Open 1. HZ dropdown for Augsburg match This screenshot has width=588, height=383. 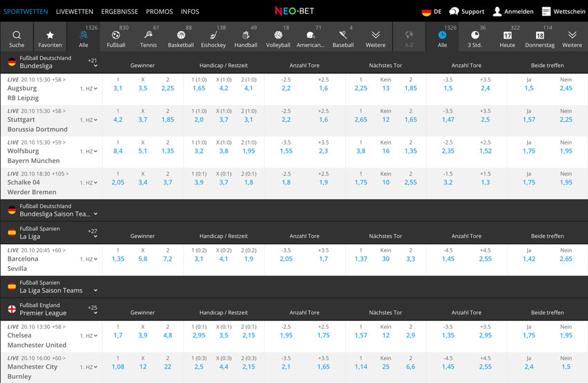coord(89,88)
